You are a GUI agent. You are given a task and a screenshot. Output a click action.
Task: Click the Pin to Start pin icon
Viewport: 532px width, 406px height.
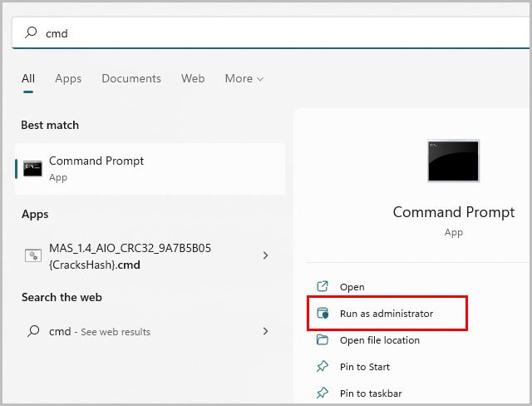pyautogui.click(x=322, y=366)
